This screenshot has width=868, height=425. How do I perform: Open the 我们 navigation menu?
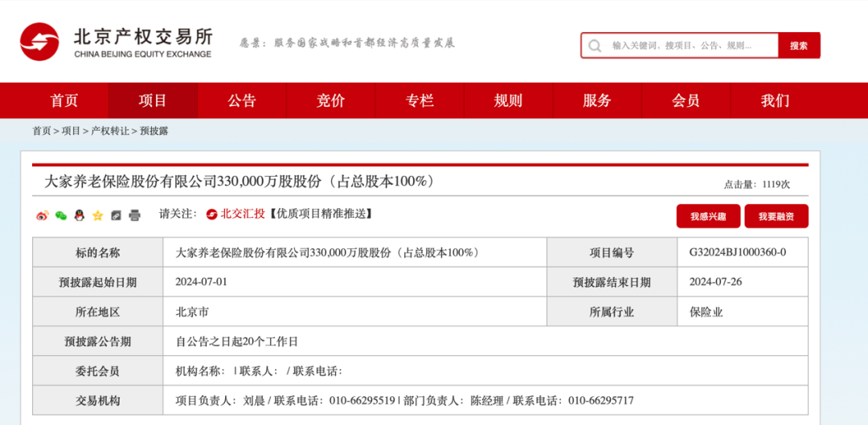click(x=775, y=100)
